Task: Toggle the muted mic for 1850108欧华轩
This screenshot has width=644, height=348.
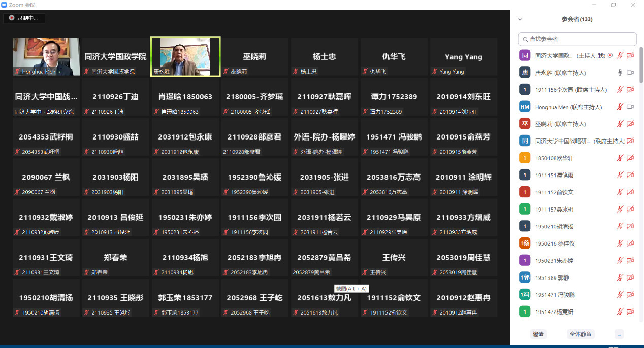Action: tap(620, 158)
